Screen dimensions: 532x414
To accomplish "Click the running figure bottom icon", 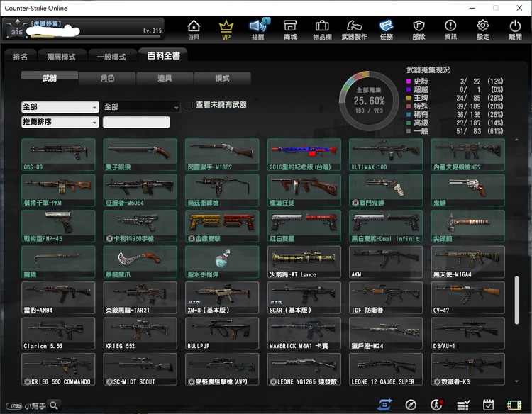I will click(x=437, y=405).
